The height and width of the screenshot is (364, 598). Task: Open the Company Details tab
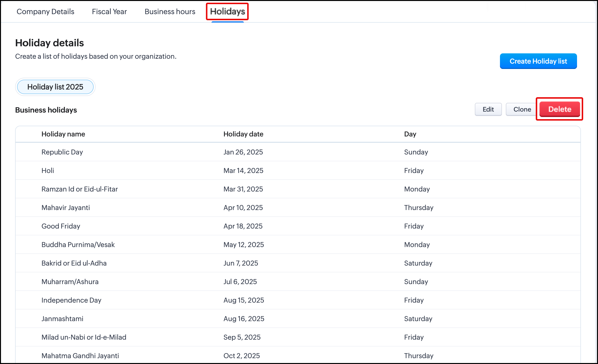pos(45,11)
